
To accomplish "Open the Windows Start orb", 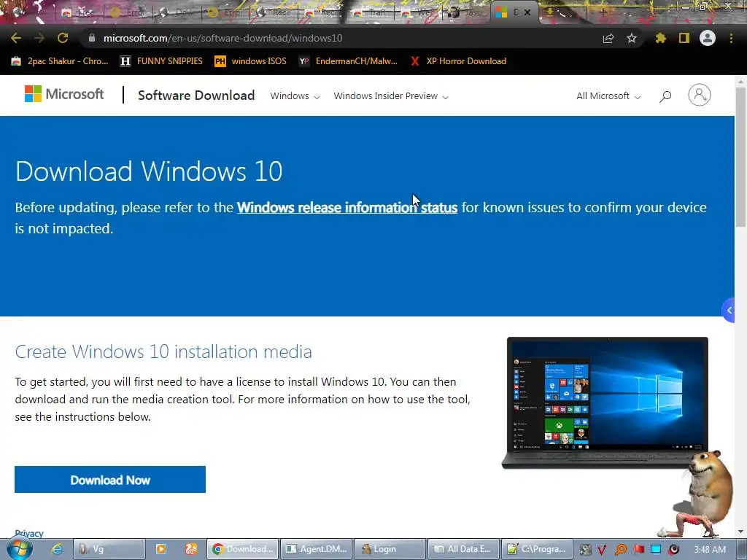I will 19,548.
